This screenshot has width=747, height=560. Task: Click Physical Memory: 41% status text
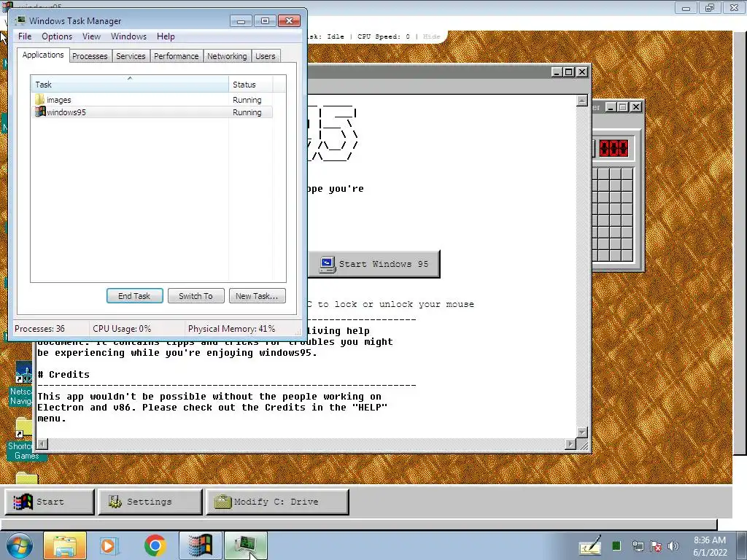pos(231,329)
